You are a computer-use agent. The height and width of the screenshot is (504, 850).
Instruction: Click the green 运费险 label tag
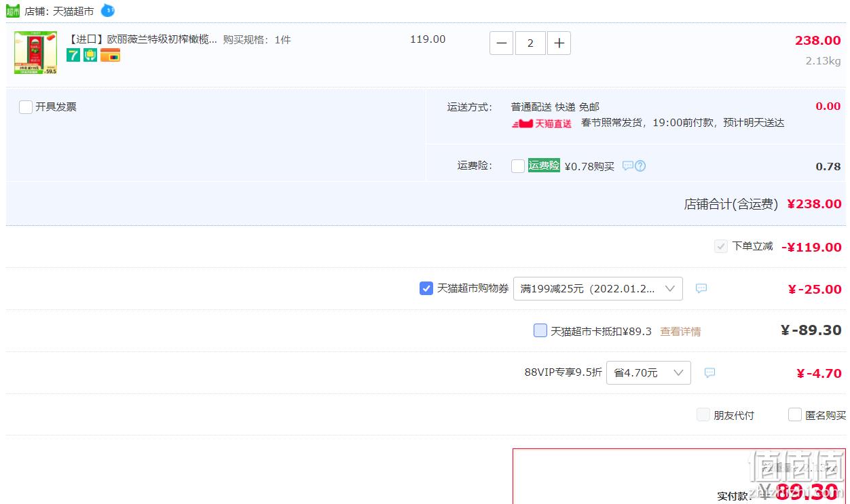pyautogui.click(x=544, y=166)
